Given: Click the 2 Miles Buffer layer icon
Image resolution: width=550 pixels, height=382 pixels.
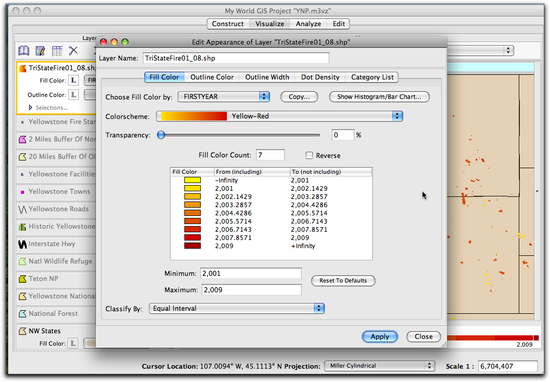Looking at the screenshot, I should click(22, 139).
